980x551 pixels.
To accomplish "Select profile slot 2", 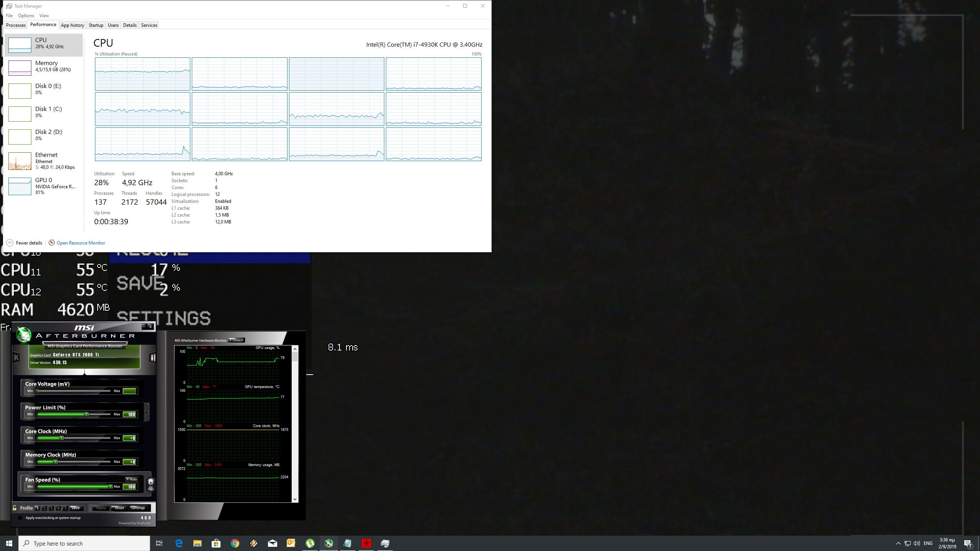I will (44, 508).
